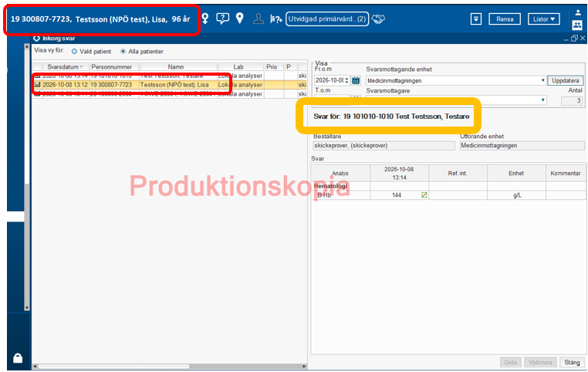The height and width of the screenshot is (372, 588).
Task: Select the Alla patienter radio button
Action: pyautogui.click(x=123, y=52)
